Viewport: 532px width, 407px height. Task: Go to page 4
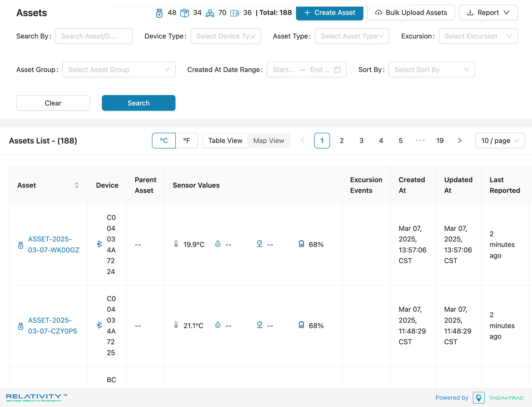381,140
